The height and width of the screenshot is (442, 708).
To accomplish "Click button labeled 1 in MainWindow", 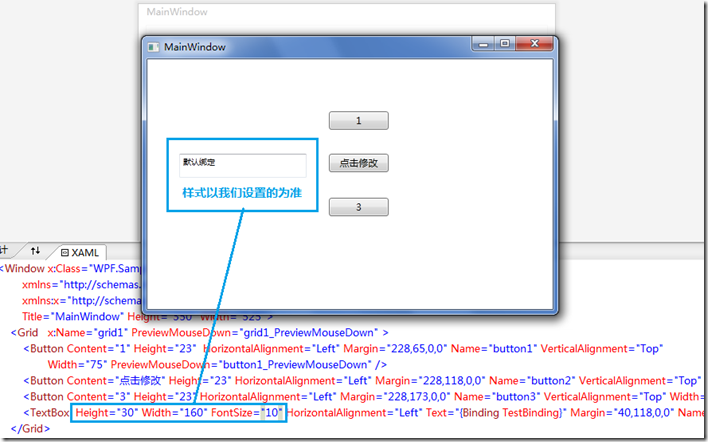I will (359, 121).
